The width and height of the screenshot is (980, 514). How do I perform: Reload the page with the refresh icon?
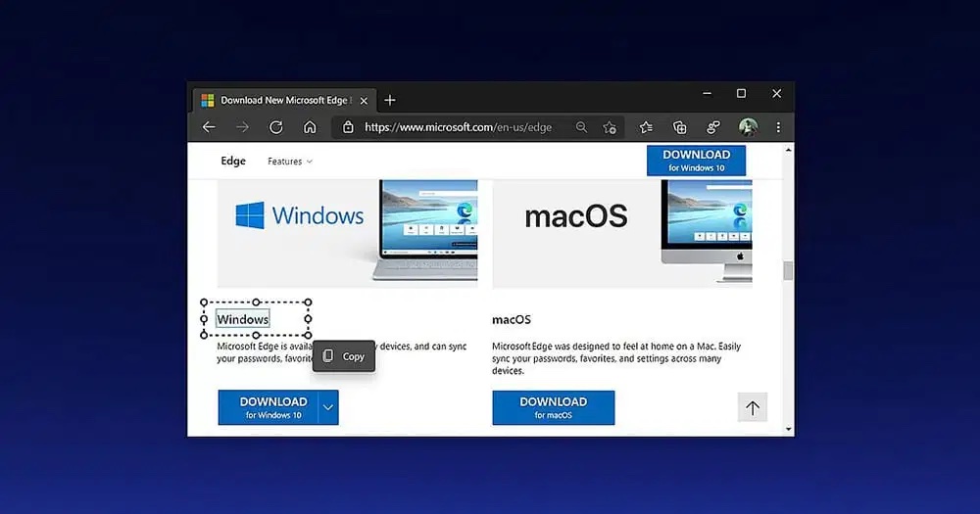(275, 127)
